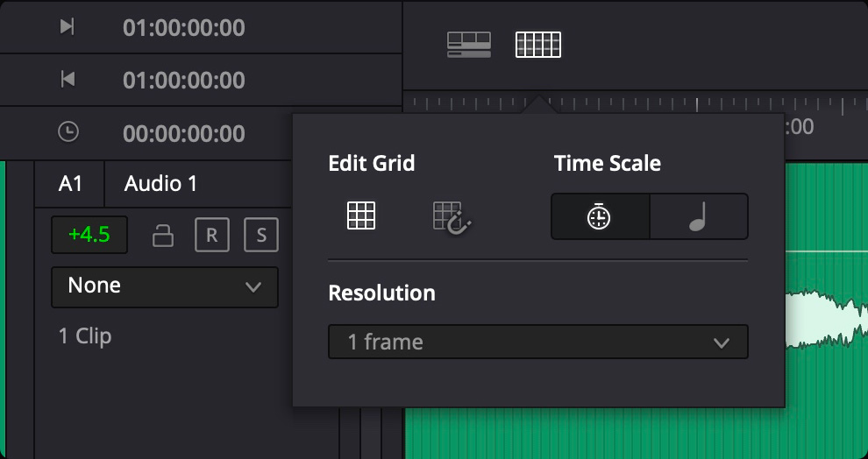
Task: Click the Resolution dropdown chevron arrow
Action: [x=722, y=342]
